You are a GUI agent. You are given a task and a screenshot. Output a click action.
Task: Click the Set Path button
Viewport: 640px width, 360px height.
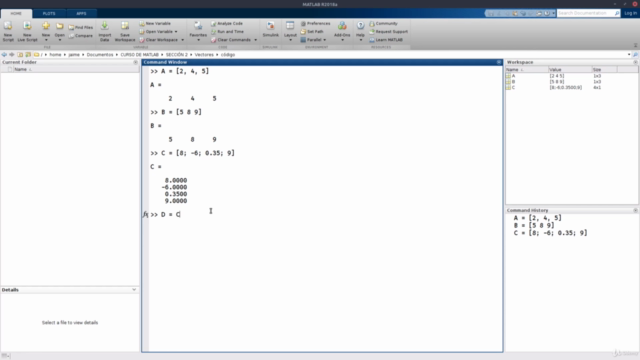pos(312,31)
